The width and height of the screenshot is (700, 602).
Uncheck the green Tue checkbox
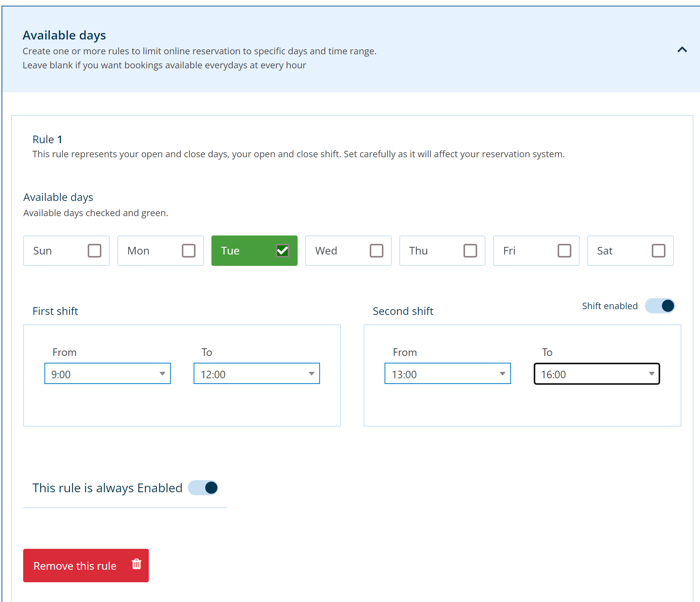point(282,251)
